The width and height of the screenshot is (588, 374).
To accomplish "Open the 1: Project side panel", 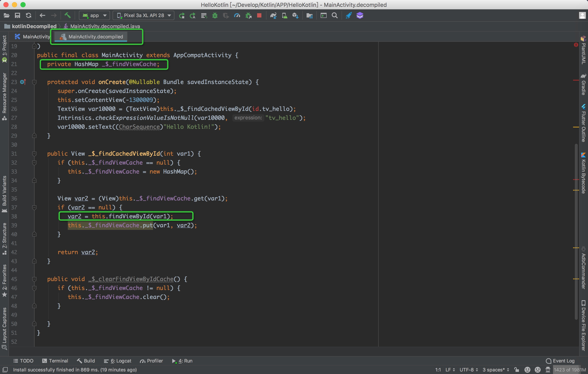I will [4, 49].
